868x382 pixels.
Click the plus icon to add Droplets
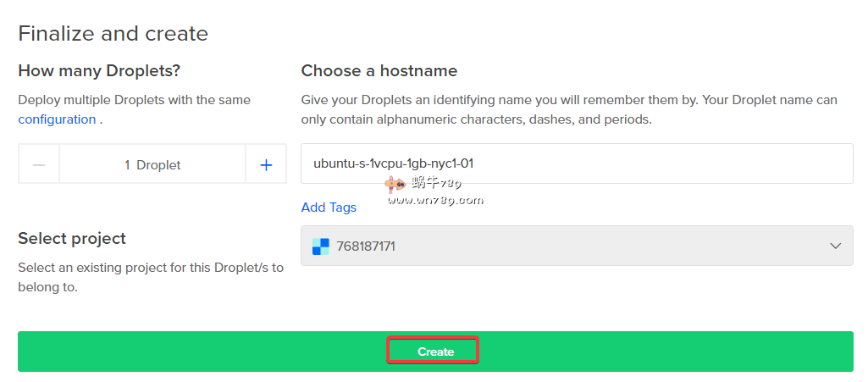pos(266,164)
